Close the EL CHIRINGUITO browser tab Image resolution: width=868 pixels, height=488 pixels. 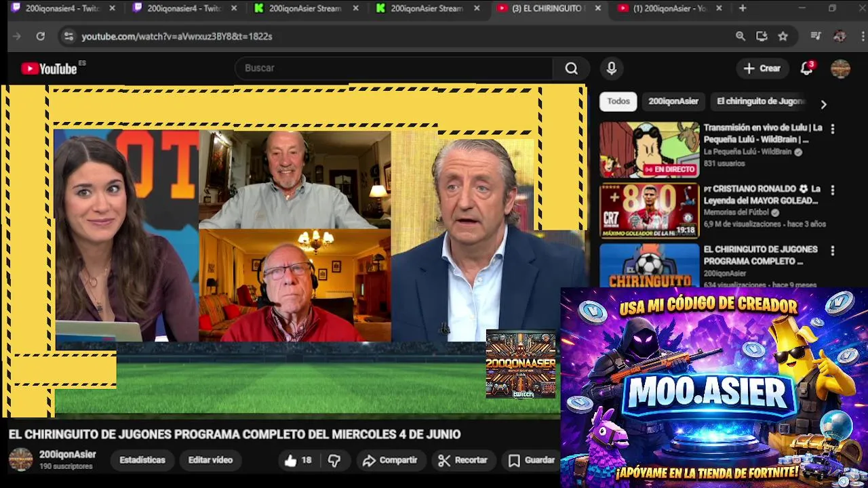(x=597, y=8)
